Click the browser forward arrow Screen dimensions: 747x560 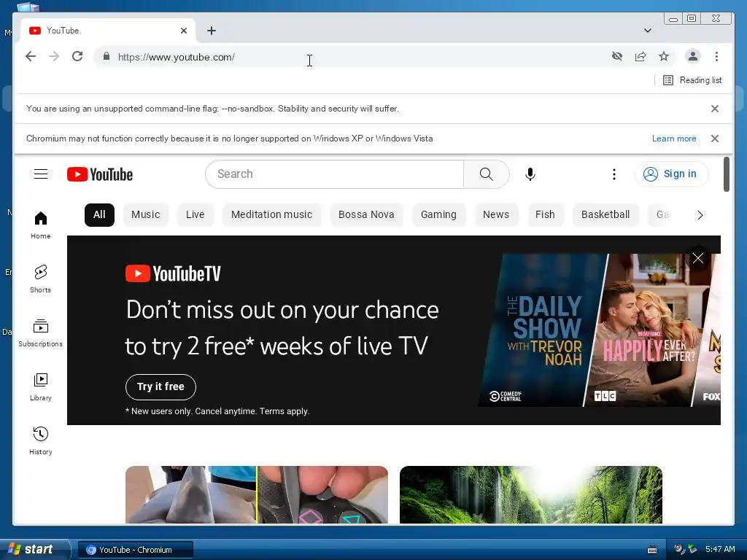click(54, 57)
